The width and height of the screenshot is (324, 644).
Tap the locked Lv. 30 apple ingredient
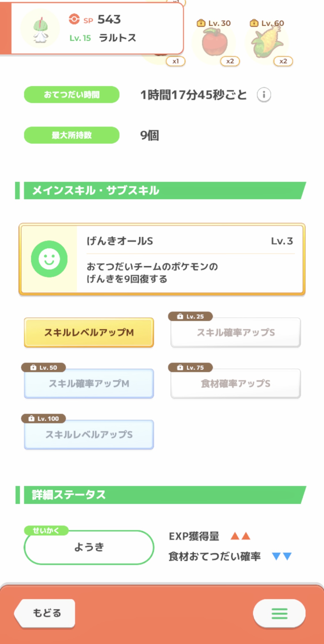pos(215,43)
